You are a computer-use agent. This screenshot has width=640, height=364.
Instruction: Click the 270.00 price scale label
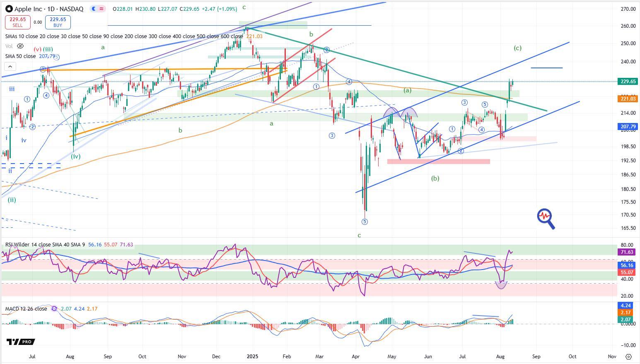pos(628,9)
